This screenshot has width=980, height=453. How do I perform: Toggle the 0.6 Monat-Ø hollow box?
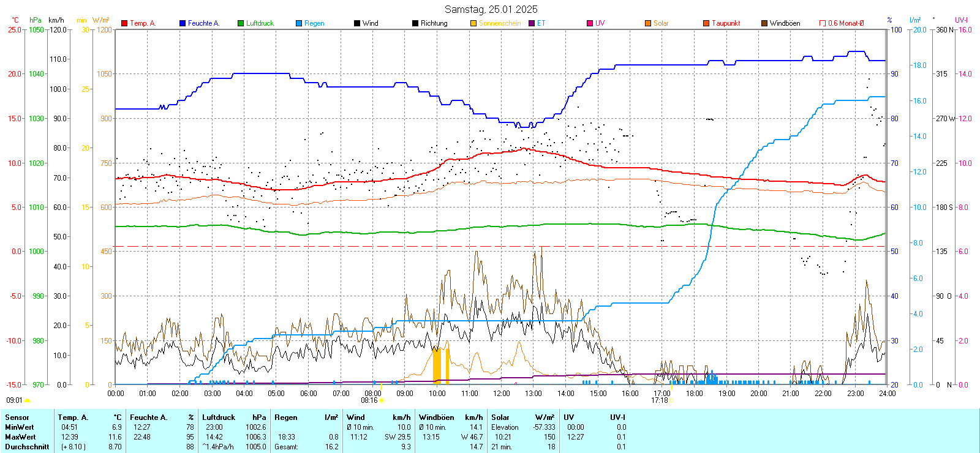pyautogui.click(x=823, y=23)
